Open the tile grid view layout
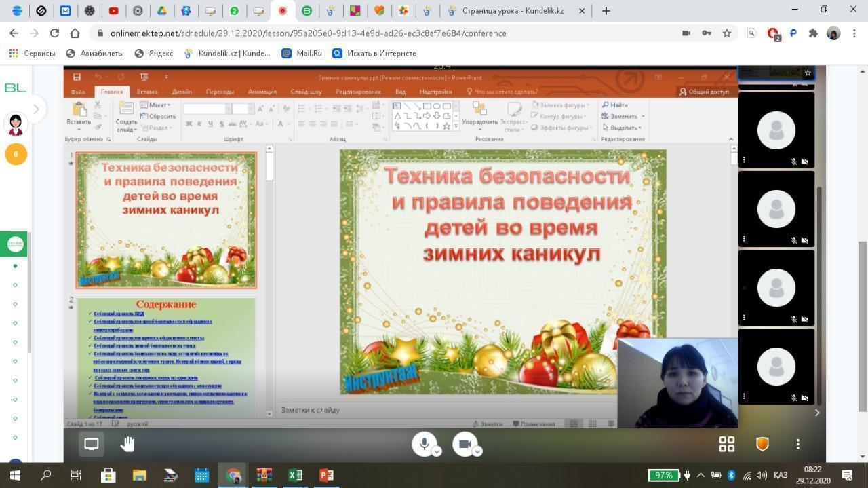Screen dimensions: 868x488 point(727,444)
